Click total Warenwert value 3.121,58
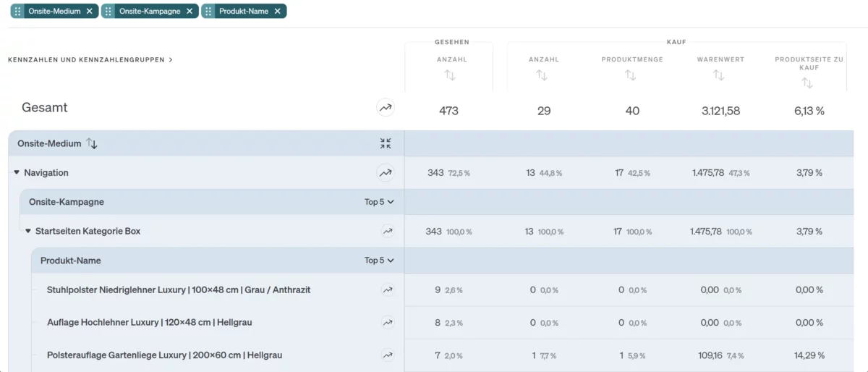Image resolution: width=868 pixels, height=372 pixels. pyautogui.click(x=720, y=111)
